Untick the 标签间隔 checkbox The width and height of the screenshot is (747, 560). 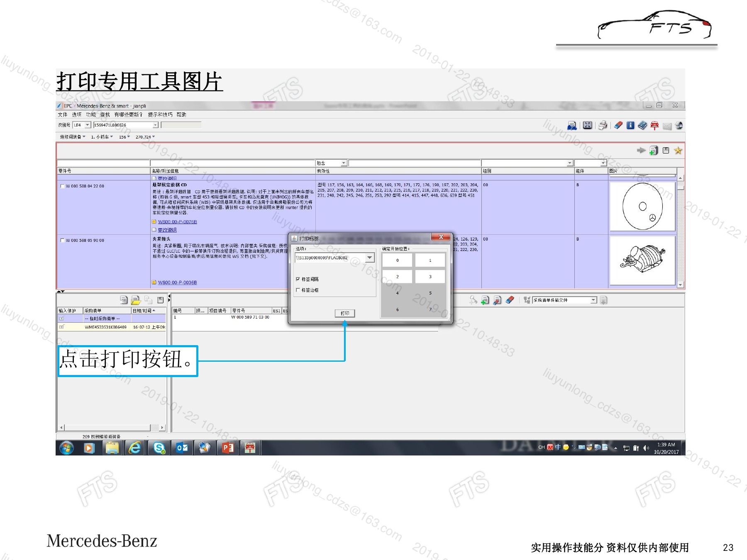[x=298, y=279]
